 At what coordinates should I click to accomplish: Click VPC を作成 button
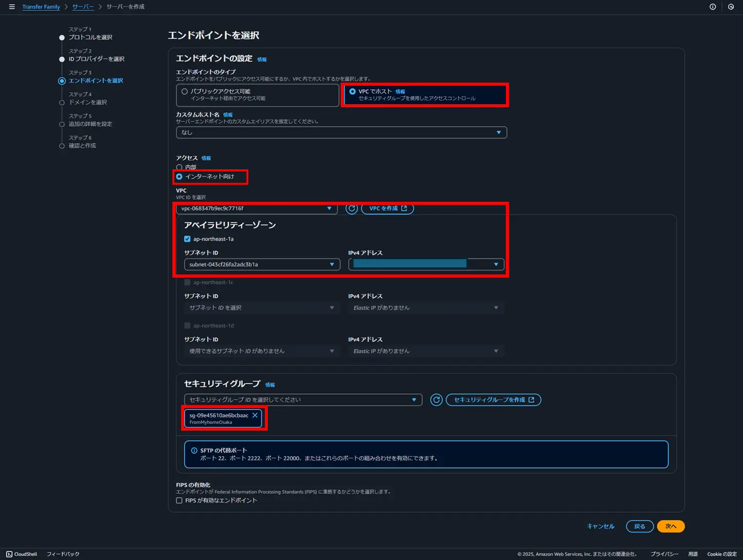pyautogui.click(x=387, y=208)
